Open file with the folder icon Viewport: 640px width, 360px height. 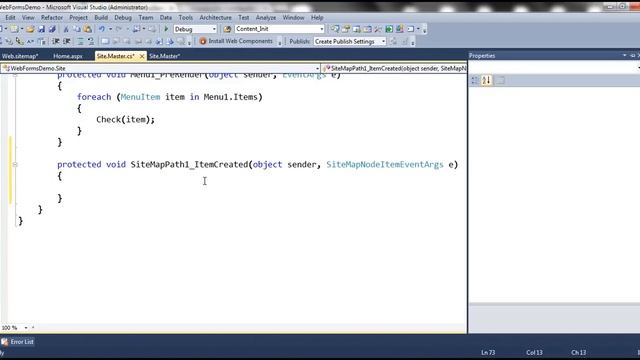click(30, 29)
